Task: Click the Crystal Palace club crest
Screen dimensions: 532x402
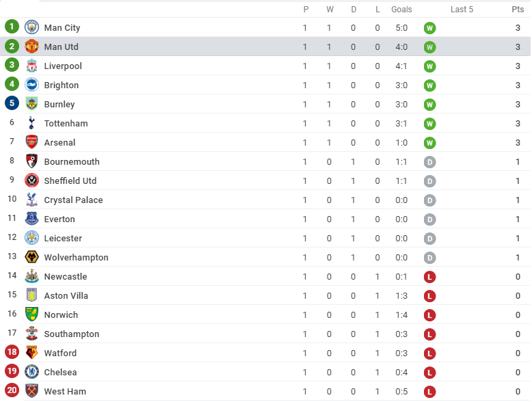Action: (x=31, y=200)
